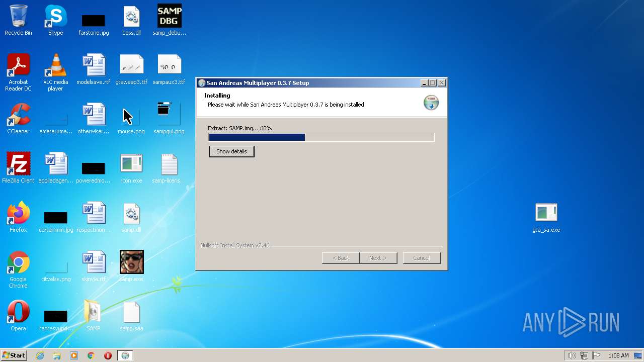The image size is (644, 362).
Task: Open network status in system tray
Action: (x=584, y=355)
